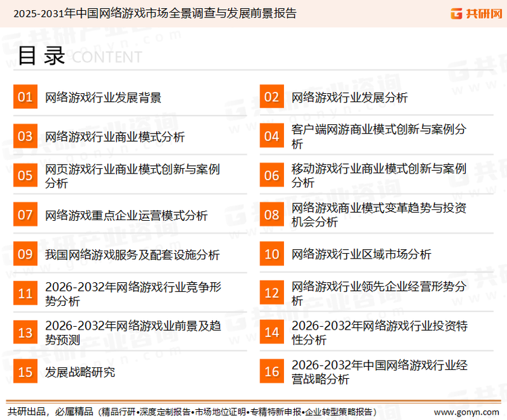
Task: Click the orange 03 number box
Action: point(25,136)
